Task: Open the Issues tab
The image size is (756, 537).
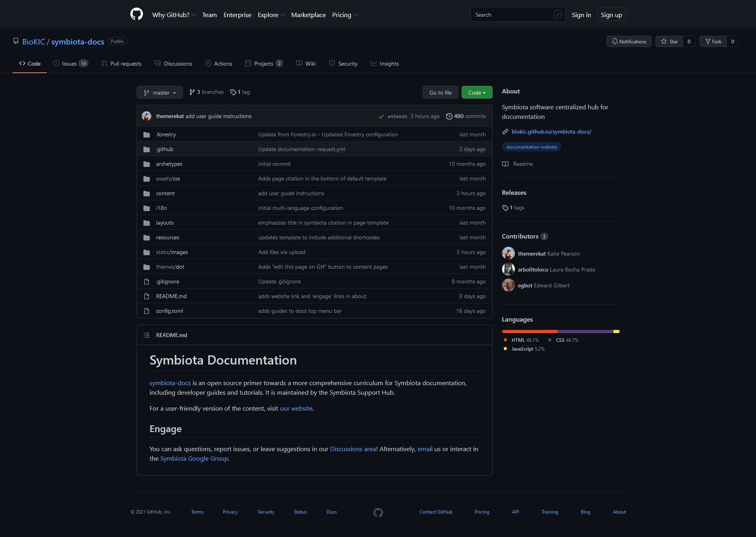Action: [71, 64]
